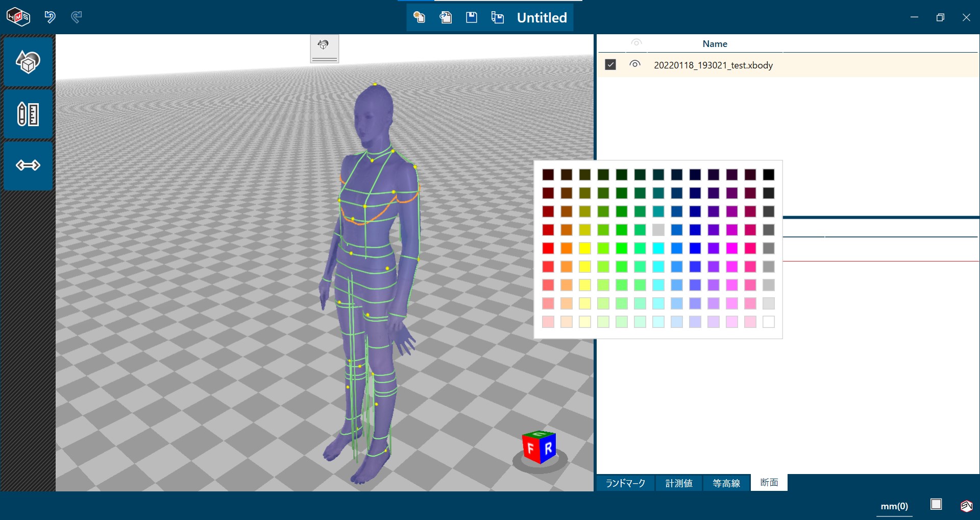The height and width of the screenshot is (520, 980).
Task: Select the 断面 tab
Action: click(x=769, y=483)
